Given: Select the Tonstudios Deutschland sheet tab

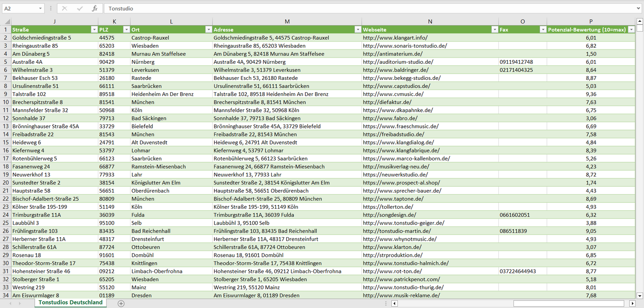Looking at the screenshot, I should [x=70, y=303].
